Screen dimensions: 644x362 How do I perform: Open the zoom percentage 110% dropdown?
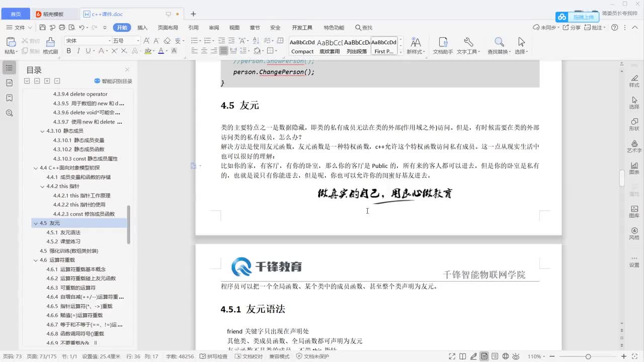tap(537, 356)
